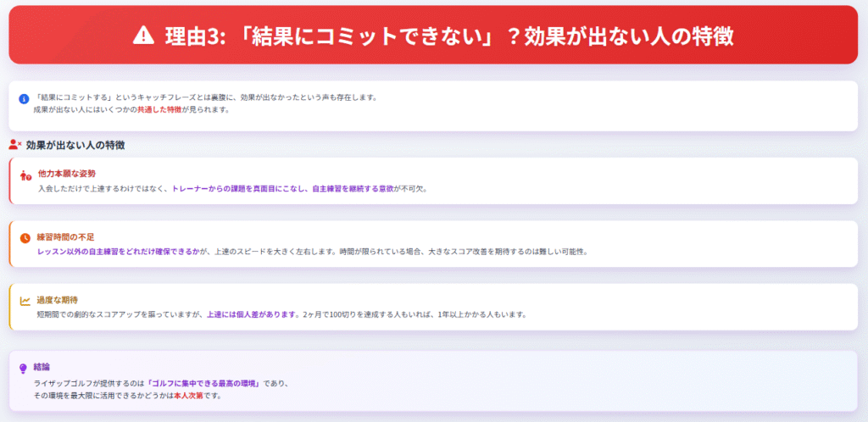Click the purple text レッスン以外の自主練習をどれだけ確保できるか
Viewport: 868px width, 422px height.
pyautogui.click(x=119, y=252)
